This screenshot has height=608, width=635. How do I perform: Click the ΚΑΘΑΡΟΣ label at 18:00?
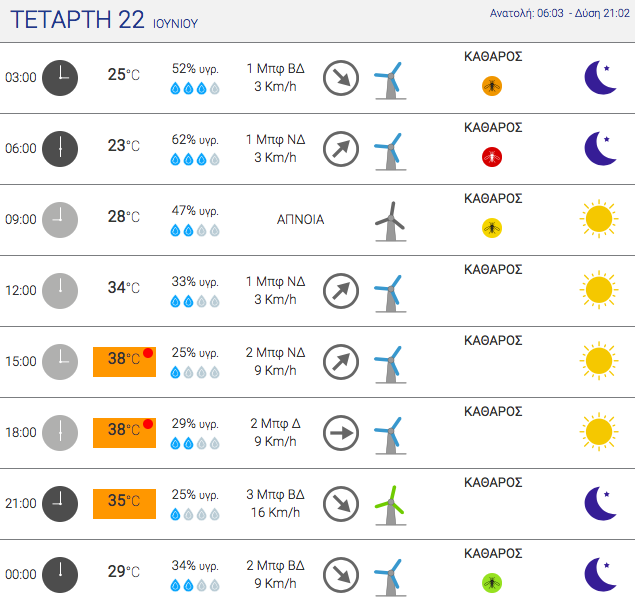pos(493,412)
